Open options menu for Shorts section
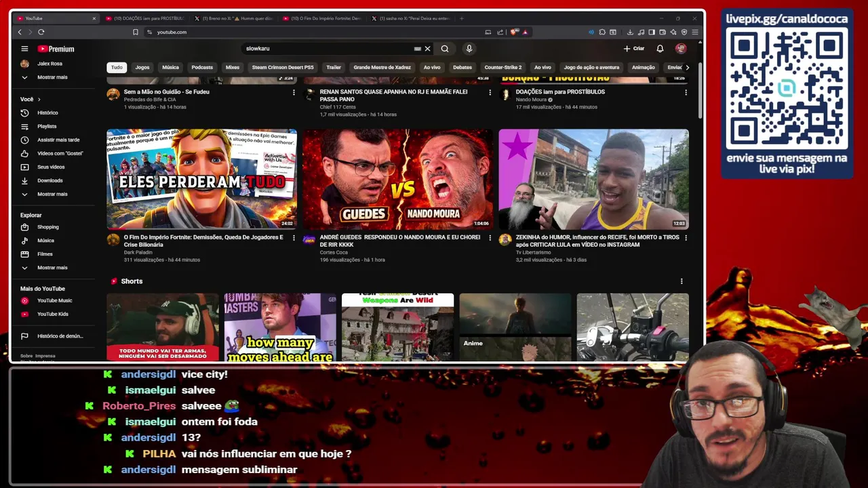 tap(682, 281)
